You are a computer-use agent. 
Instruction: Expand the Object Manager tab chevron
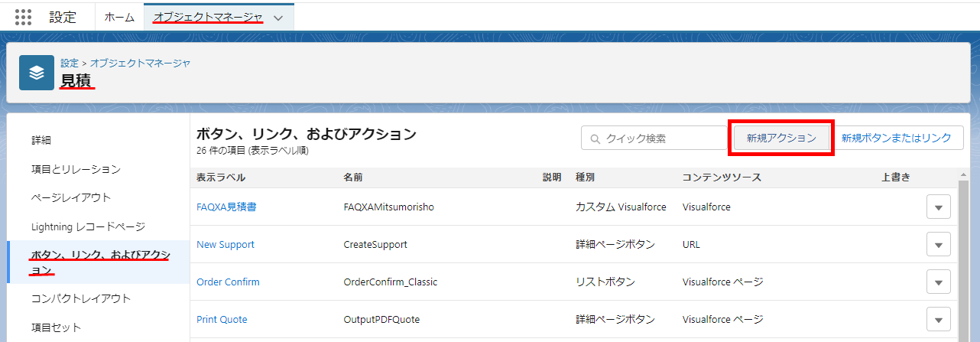point(278,18)
